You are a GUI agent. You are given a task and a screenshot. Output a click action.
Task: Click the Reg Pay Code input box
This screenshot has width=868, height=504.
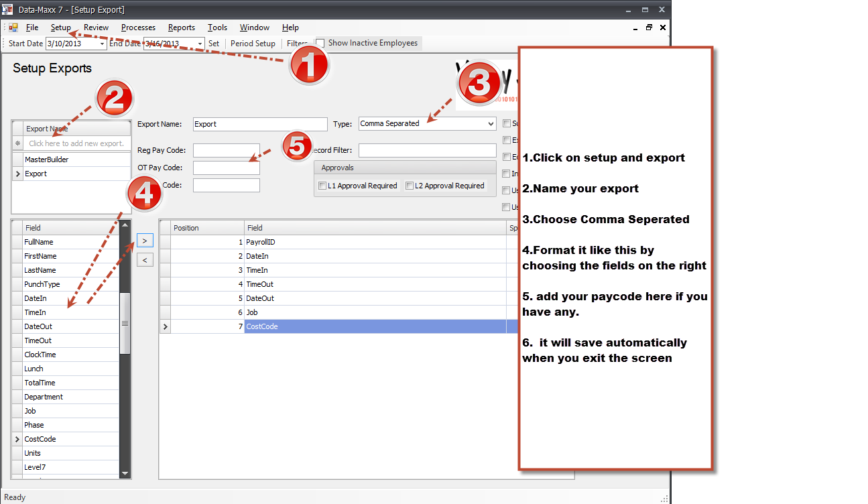pos(226,150)
